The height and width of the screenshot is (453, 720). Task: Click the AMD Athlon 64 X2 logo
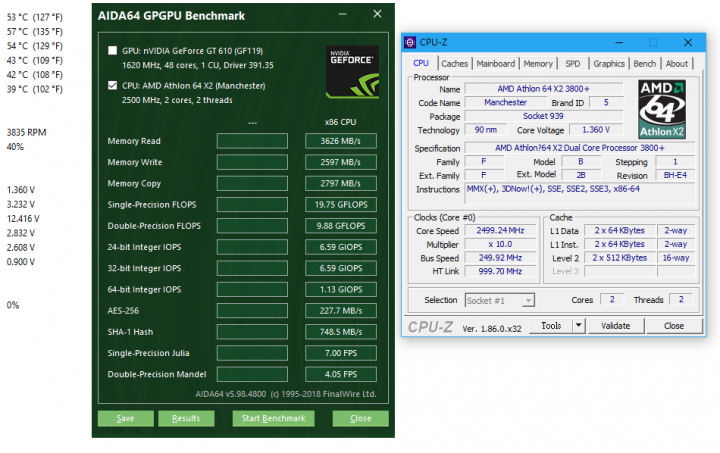tap(662, 109)
